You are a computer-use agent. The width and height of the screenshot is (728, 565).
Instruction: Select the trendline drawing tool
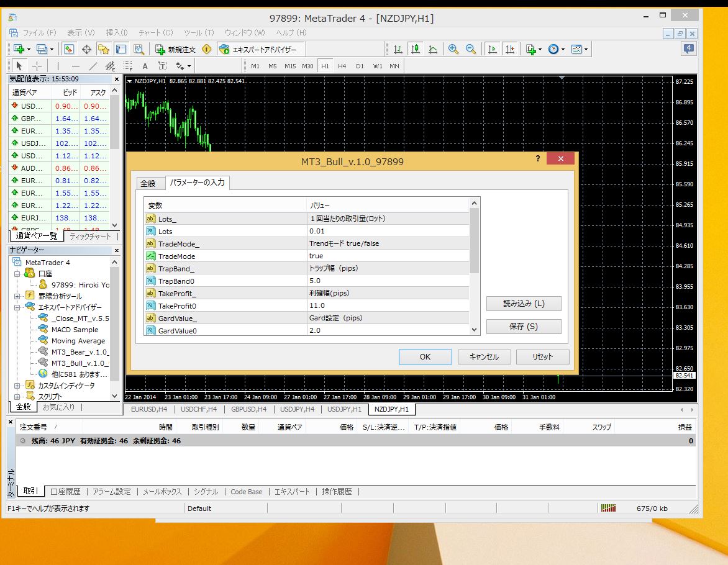click(x=93, y=66)
